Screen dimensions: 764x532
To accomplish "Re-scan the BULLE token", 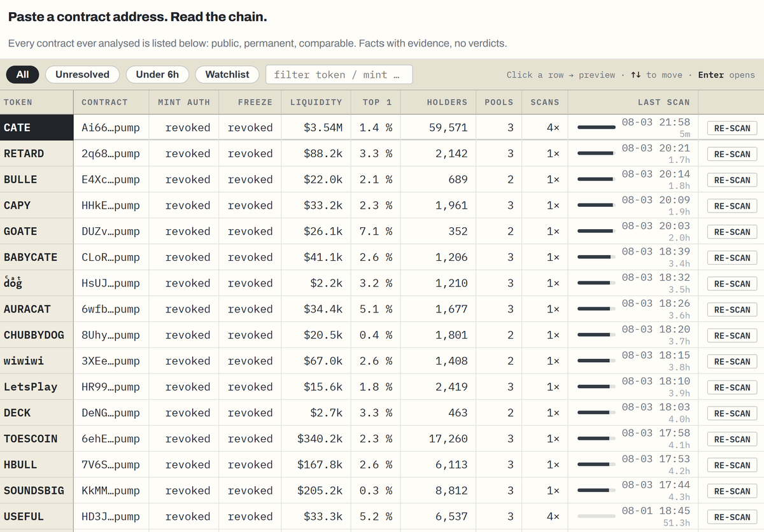I will coord(732,180).
